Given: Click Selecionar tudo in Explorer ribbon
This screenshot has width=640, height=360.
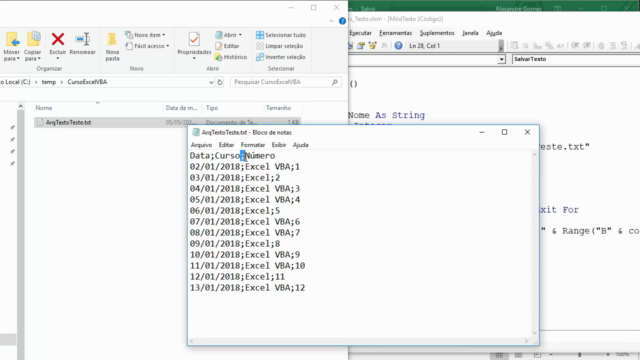Looking at the screenshot, I should coord(281,35).
